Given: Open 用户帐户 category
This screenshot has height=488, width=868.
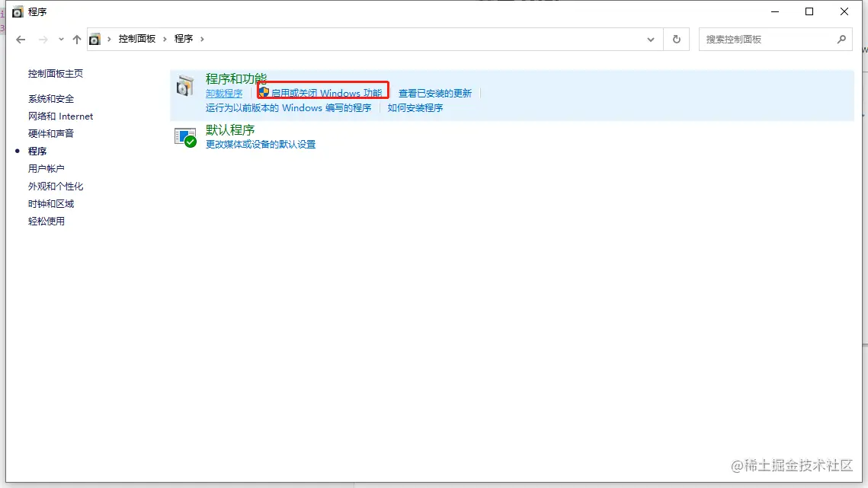Looking at the screenshot, I should [x=46, y=169].
